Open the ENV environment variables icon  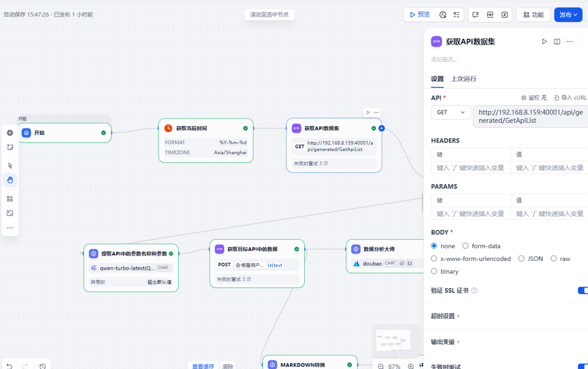[x=490, y=15]
